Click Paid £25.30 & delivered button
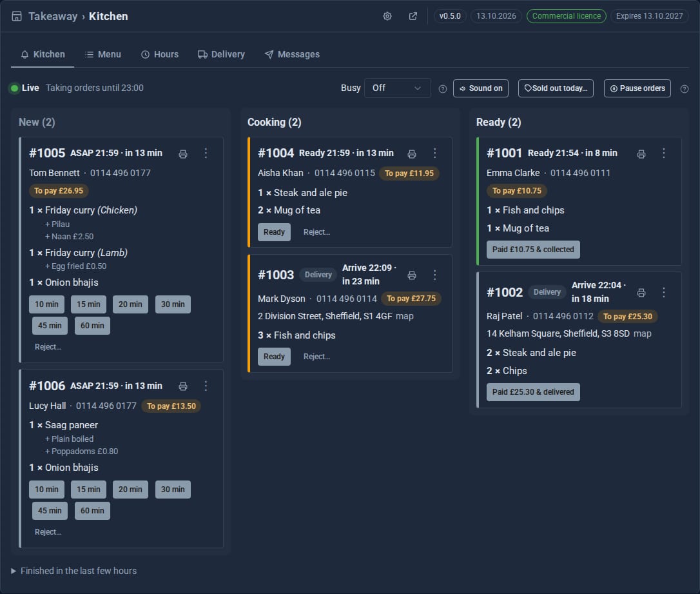Image resolution: width=700 pixels, height=594 pixels. [533, 392]
